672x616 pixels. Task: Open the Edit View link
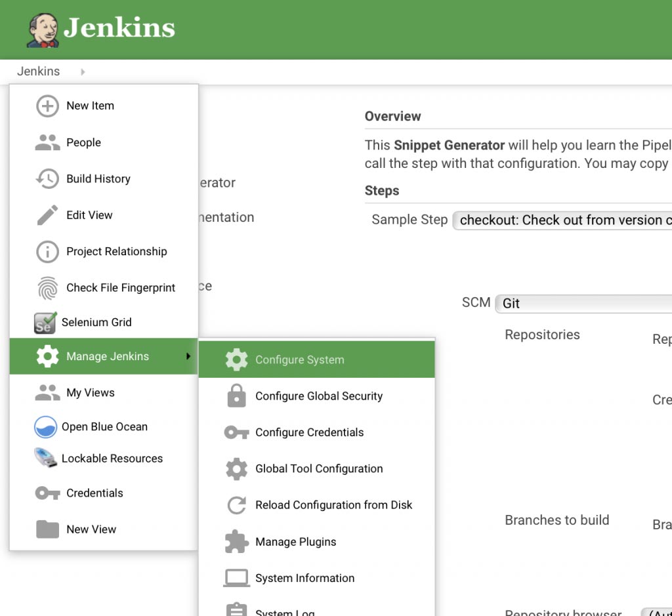click(89, 215)
